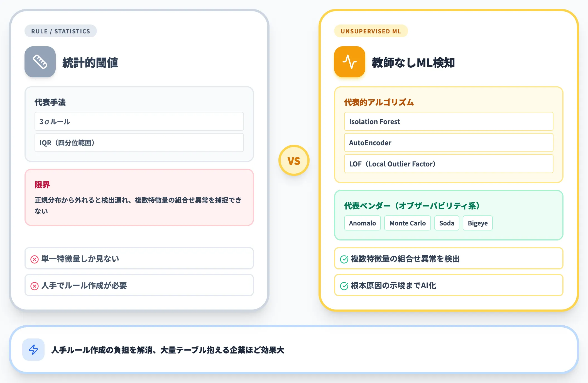
Task: Click the Monte Carlo vendor chip
Action: tap(408, 223)
